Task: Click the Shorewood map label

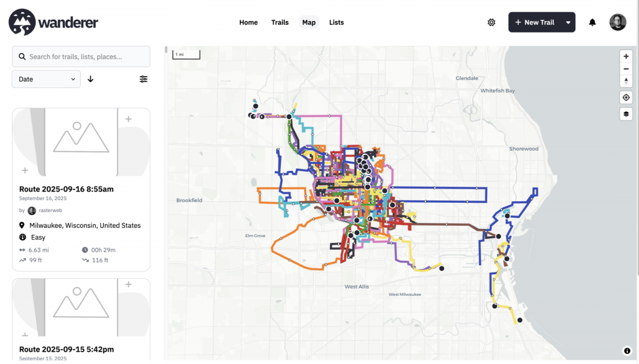Action: 524,149
